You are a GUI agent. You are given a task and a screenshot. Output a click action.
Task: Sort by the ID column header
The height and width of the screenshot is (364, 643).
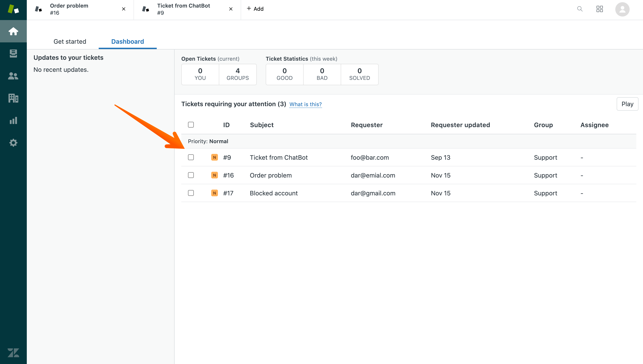(x=226, y=125)
